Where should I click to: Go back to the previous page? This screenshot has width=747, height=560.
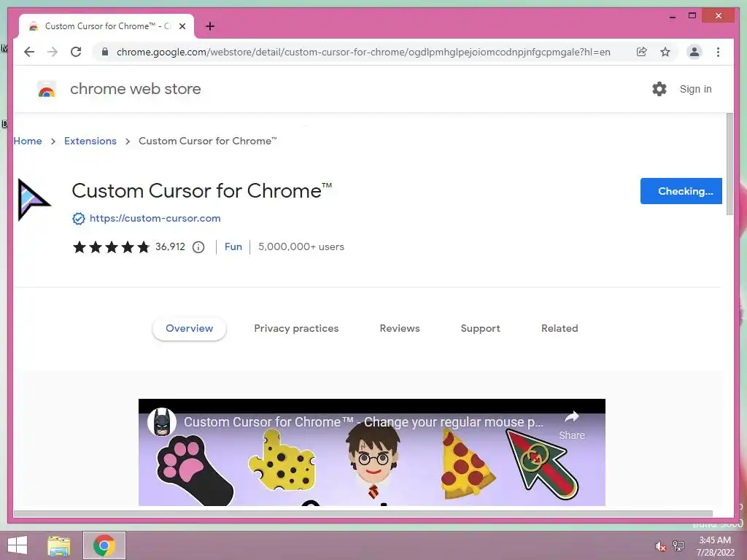click(x=29, y=52)
